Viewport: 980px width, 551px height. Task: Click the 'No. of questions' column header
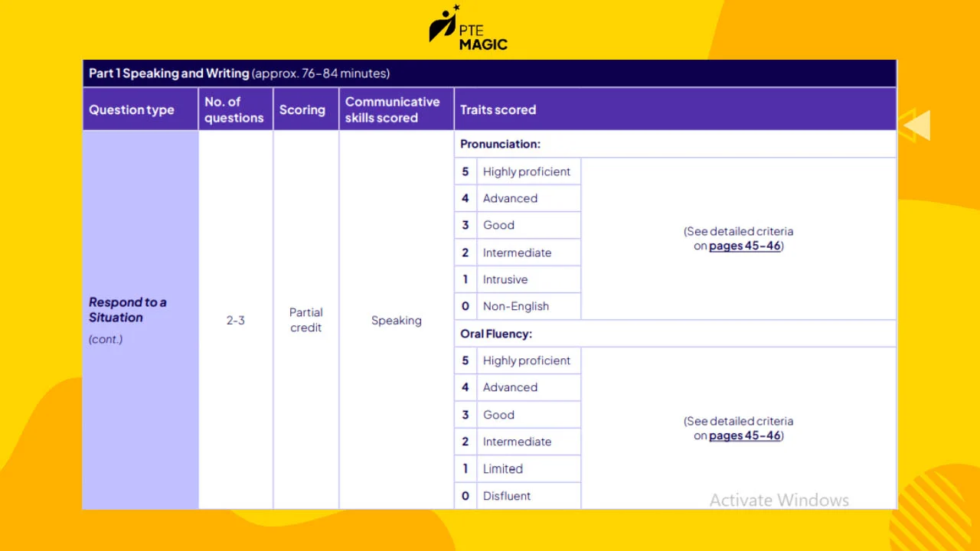[x=234, y=109]
